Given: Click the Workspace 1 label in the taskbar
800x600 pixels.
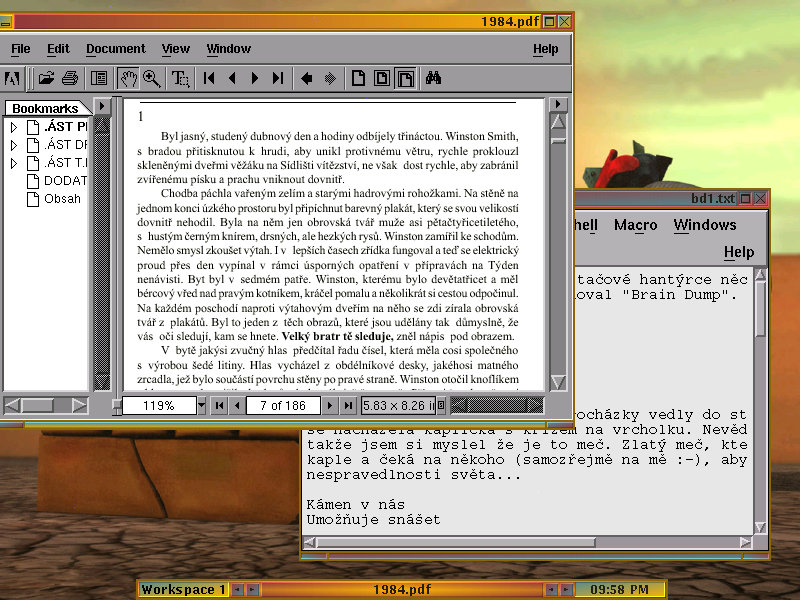Looking at the screenshot, I should pos(183,590).
